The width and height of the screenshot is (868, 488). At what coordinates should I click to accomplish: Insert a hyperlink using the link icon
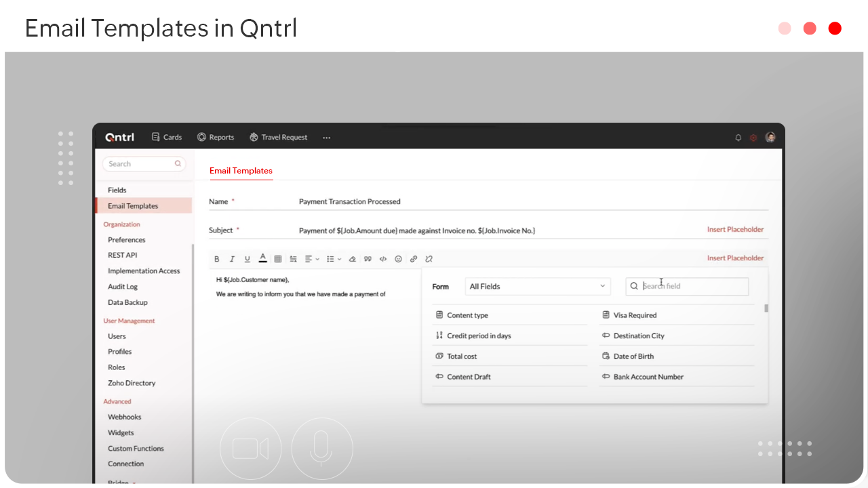click(x=414, y=258)
